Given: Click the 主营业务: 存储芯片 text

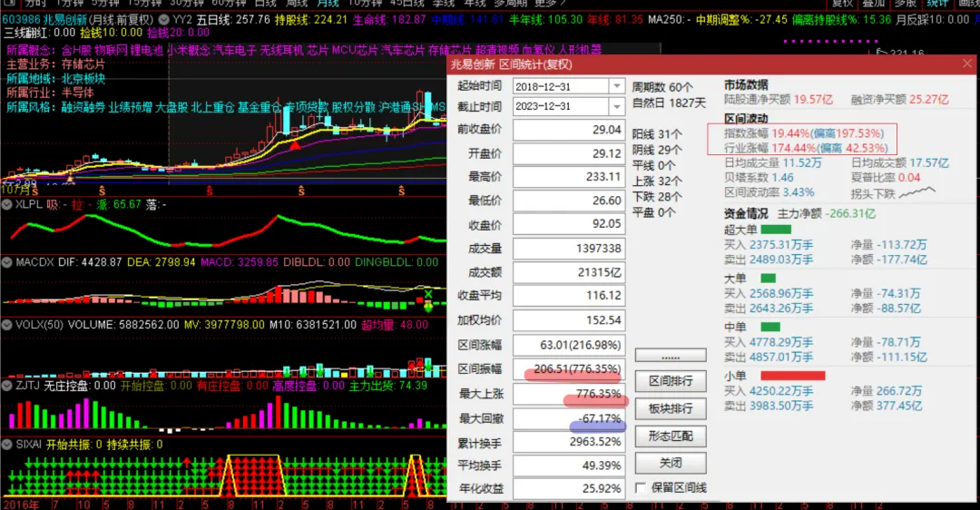Looking at the screenshot, I should click(55, 64).
